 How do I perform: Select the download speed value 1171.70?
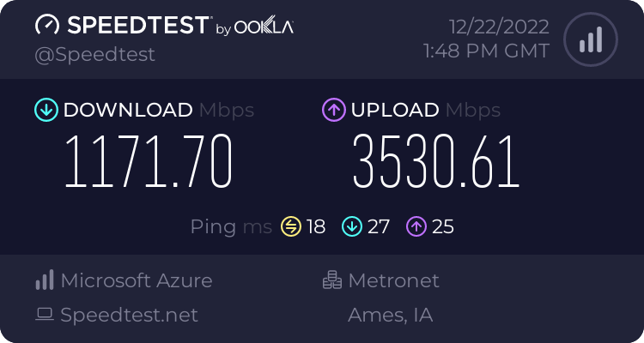pos(149,161)
